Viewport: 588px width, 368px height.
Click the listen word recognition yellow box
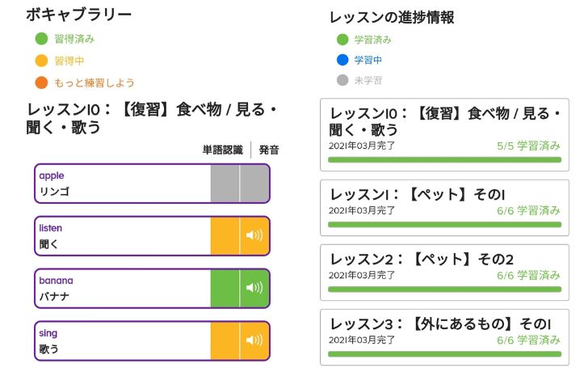(225, 235)
